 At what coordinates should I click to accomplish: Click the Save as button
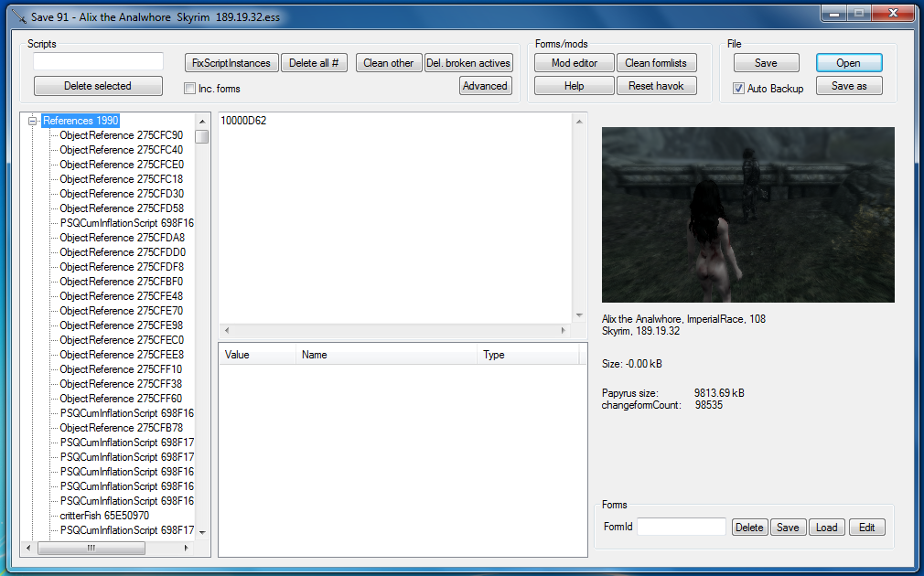tap(849, 86)
